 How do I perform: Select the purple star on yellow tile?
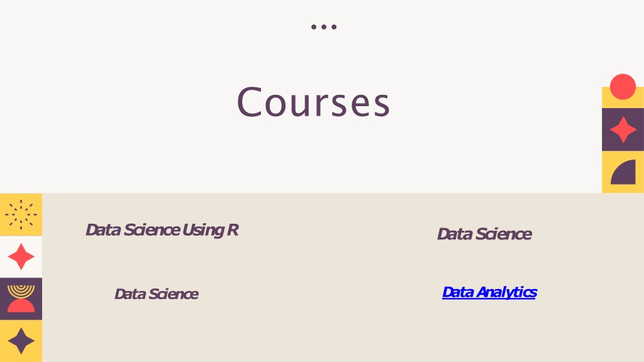[21, 341]
